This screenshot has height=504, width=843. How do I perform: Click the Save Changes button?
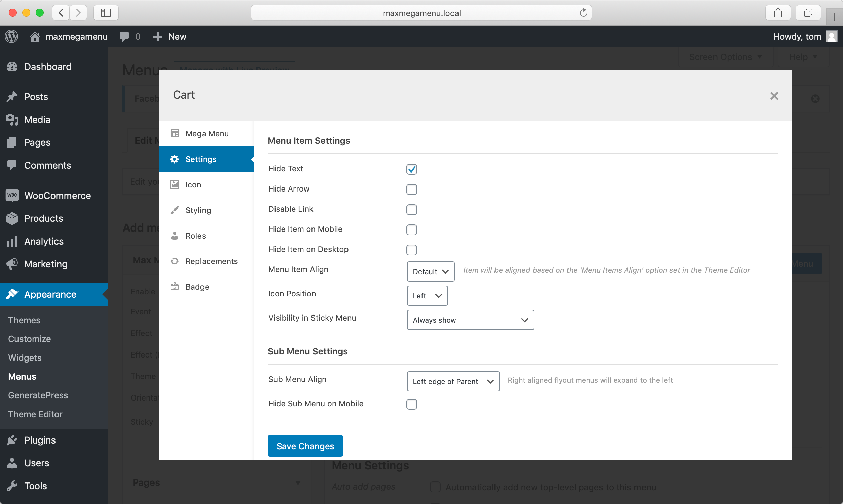305,446
